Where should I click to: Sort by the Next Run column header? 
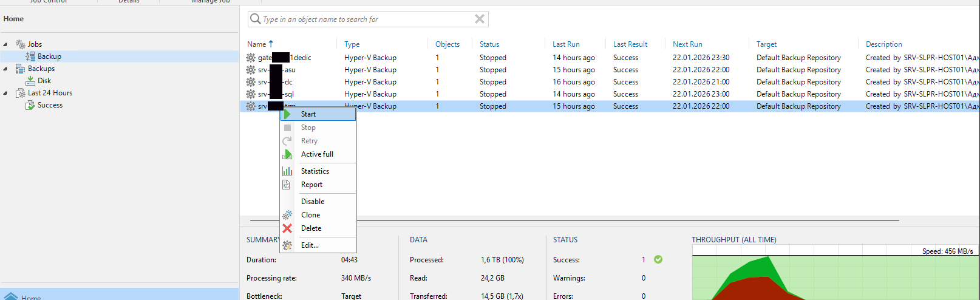[687, 44]
